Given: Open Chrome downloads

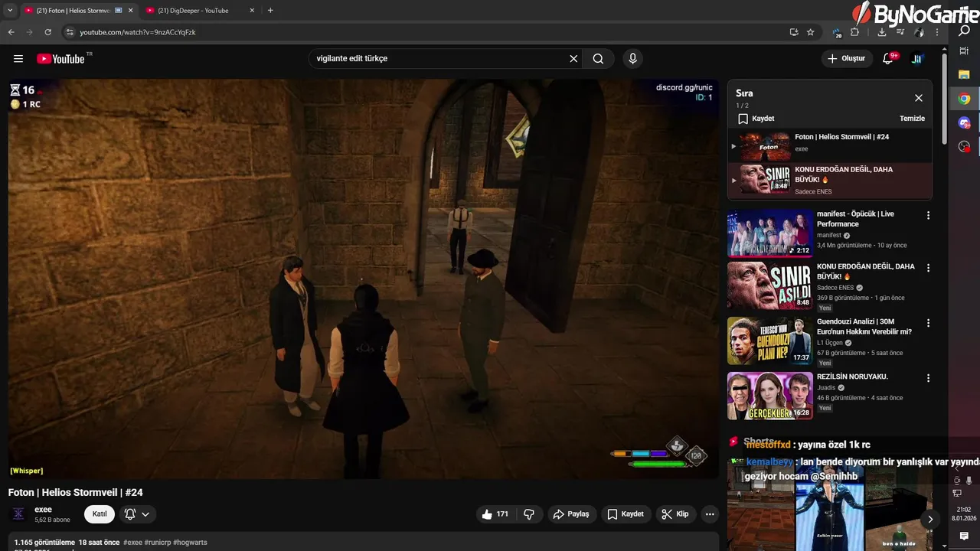Looking at the screenshot, I should tap(882, 32).
